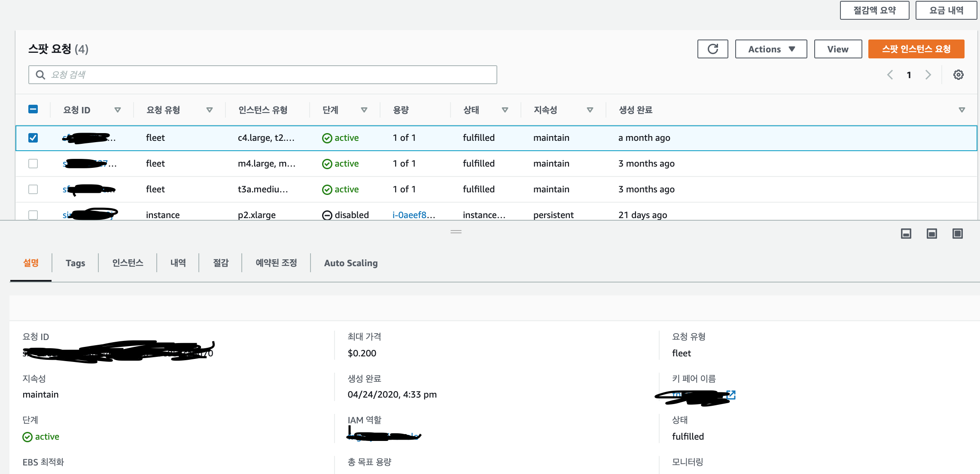Click the refresh icon button

(x=712, y=49)
